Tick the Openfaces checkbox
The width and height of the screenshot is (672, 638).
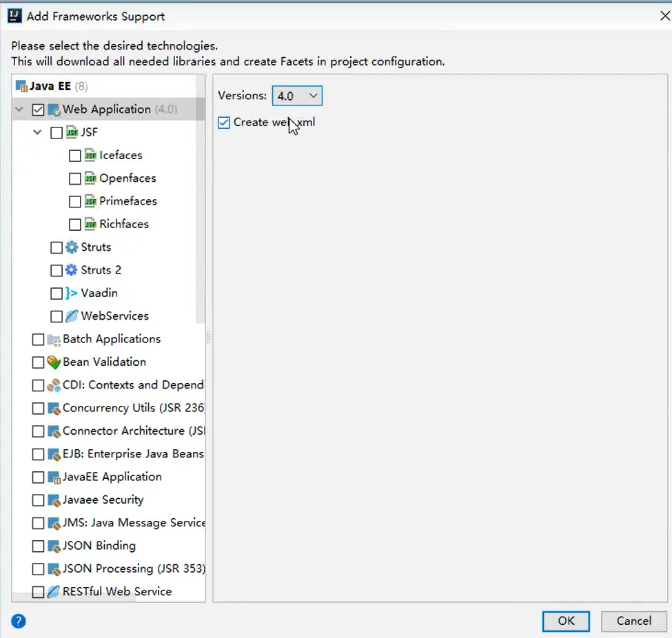click(x=75, y=178)
